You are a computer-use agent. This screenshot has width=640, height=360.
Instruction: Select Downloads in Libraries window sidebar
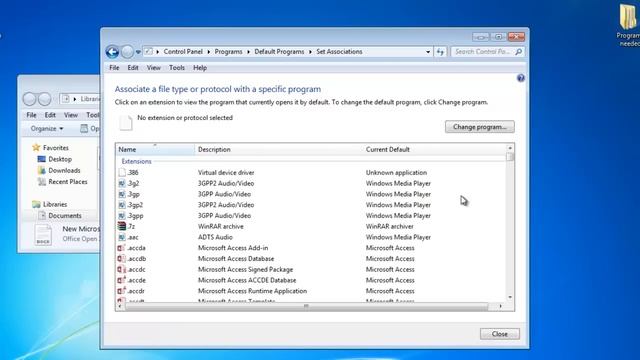point(64,171)
